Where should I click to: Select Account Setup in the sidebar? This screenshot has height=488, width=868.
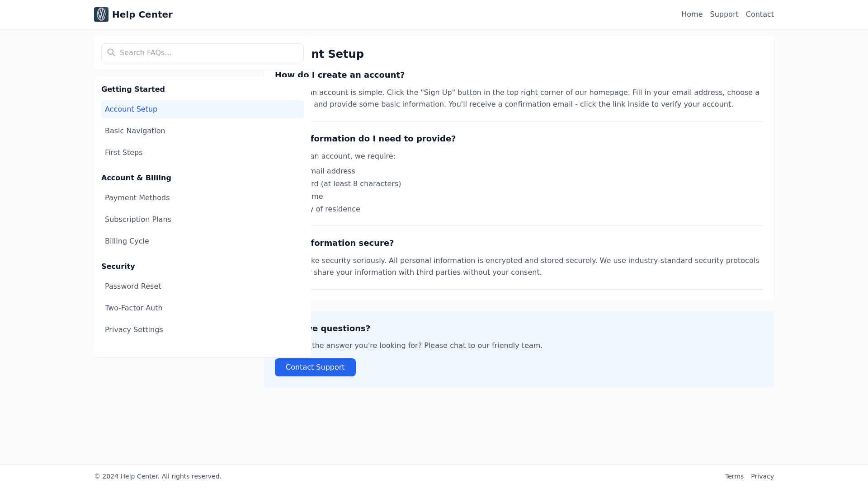[131, 109]
